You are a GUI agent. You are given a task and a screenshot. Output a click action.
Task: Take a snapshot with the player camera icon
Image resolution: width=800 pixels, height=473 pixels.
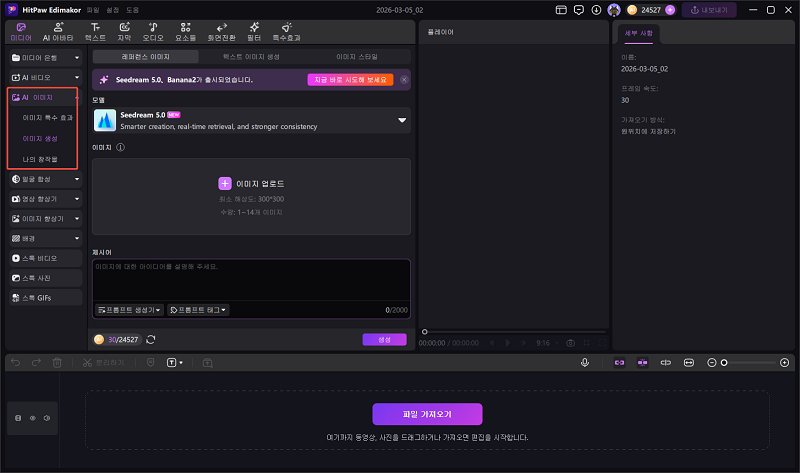571,343
